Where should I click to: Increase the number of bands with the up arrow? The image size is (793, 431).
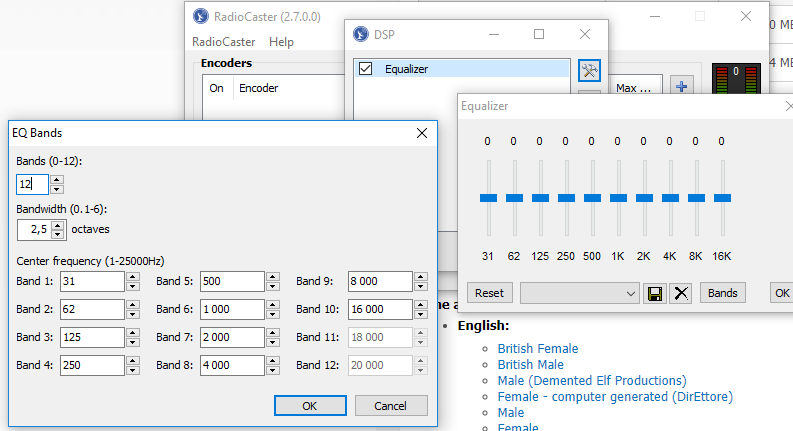(x=57, y=180)
